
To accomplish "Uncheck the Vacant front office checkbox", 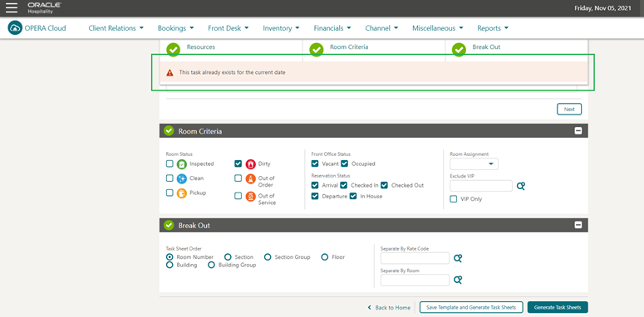I will tap(315, 163).
